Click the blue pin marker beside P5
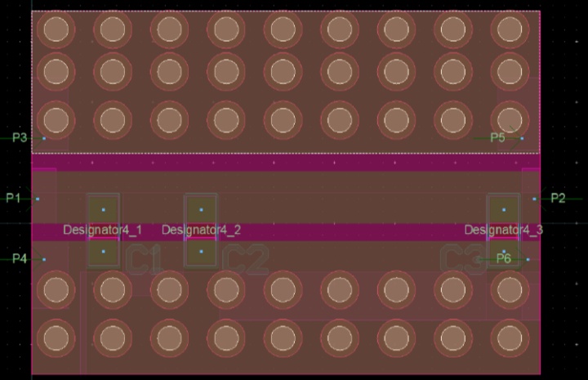 pos(522,138)
